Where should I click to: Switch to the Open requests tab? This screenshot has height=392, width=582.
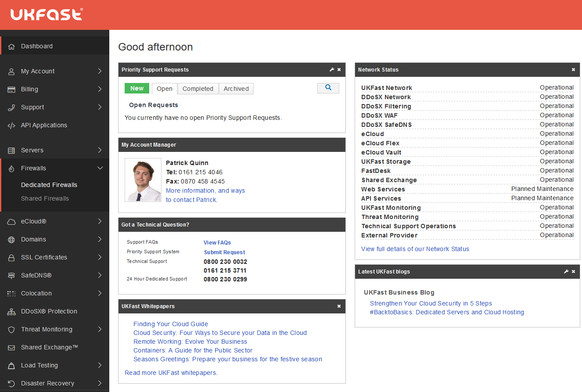point(165,89)
